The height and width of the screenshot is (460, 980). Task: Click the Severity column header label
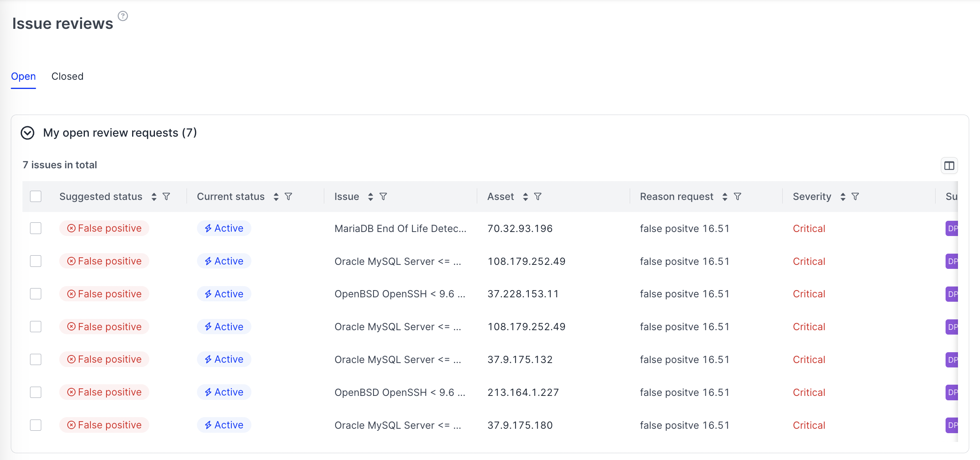[812, 197]
